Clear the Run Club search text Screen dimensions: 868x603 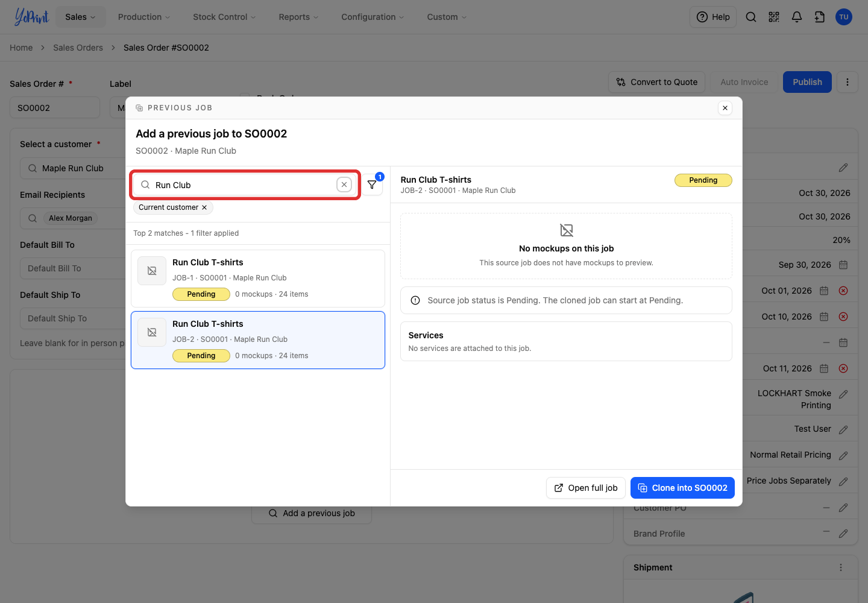[344, 185]
